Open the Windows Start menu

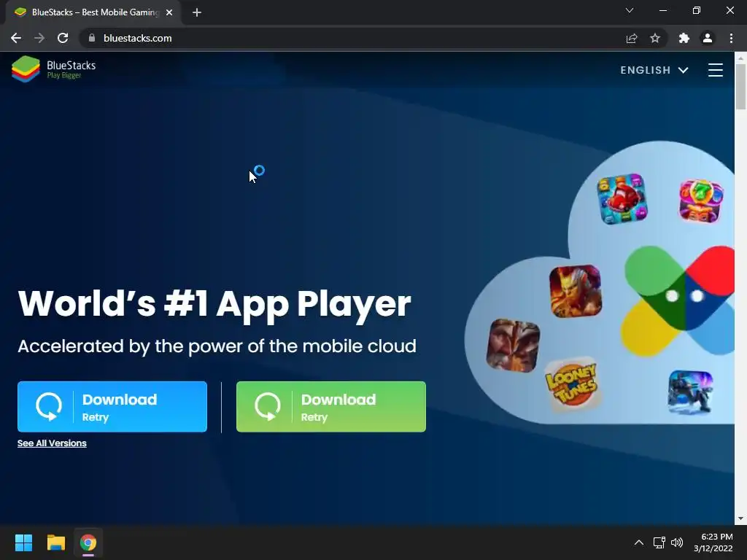[x=23, y=542]
